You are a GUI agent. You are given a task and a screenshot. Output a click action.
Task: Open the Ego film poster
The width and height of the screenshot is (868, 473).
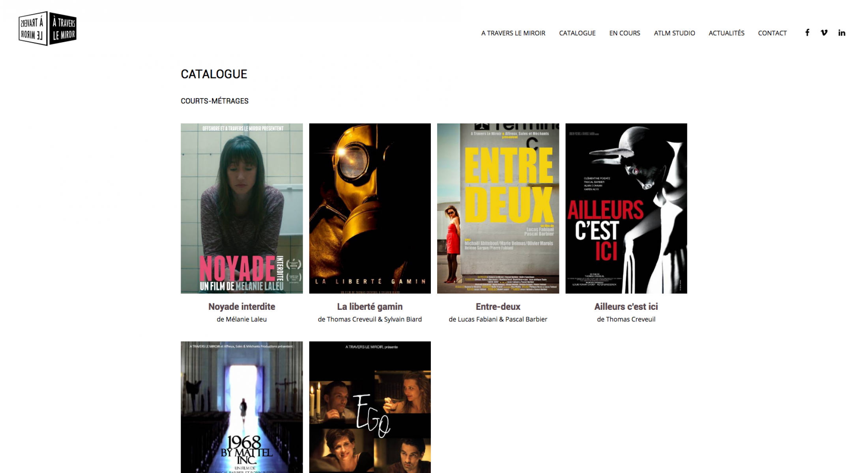pyautogui.click(x=370, y=407)
